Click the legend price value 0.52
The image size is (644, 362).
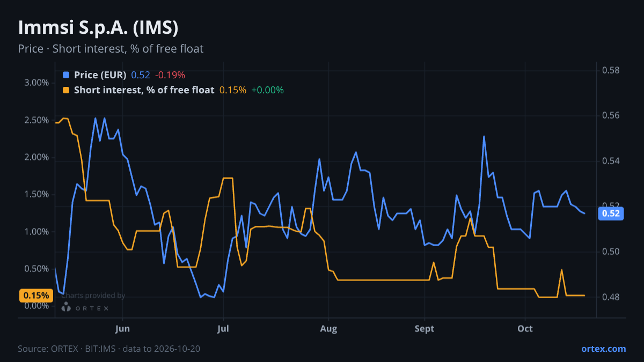click(x=141, y=75)
